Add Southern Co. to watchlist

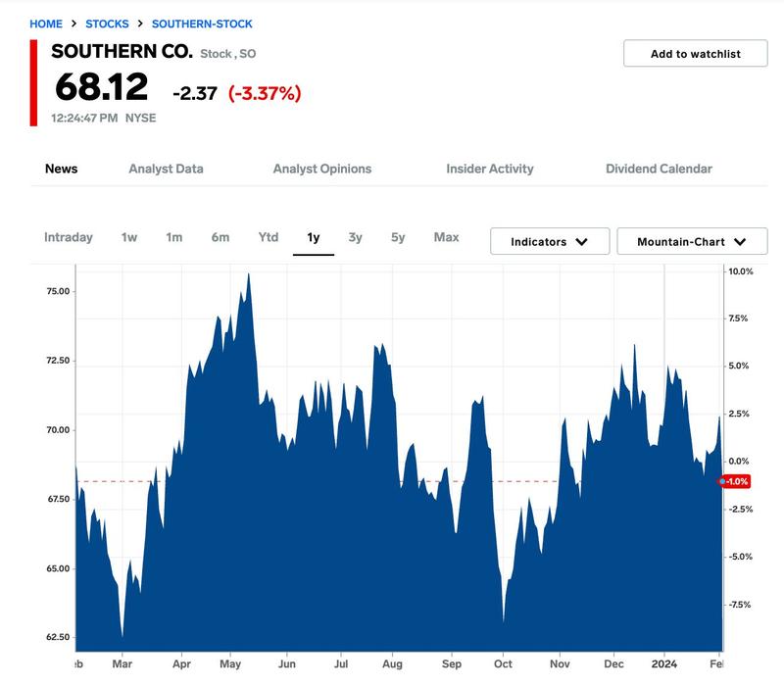[696, 54]
